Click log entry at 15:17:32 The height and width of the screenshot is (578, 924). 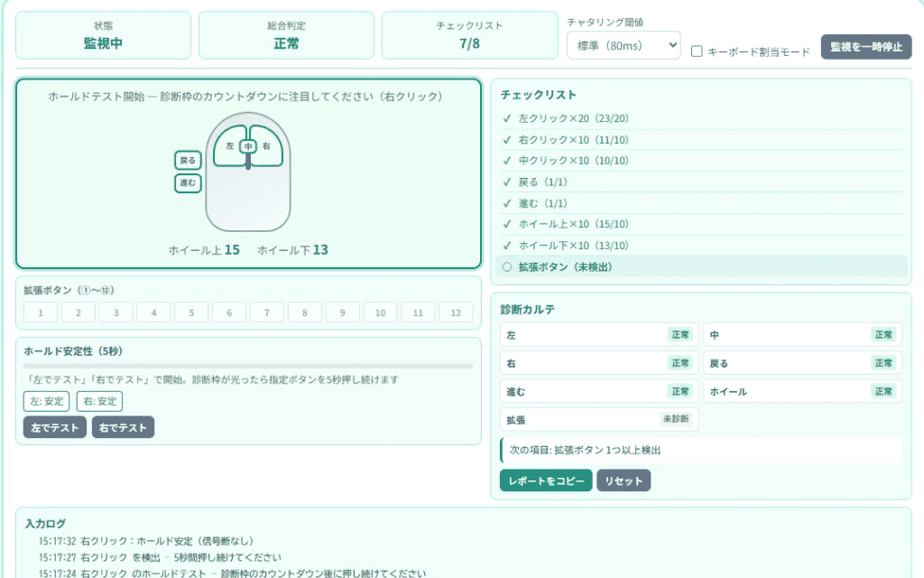click(146, 541)
